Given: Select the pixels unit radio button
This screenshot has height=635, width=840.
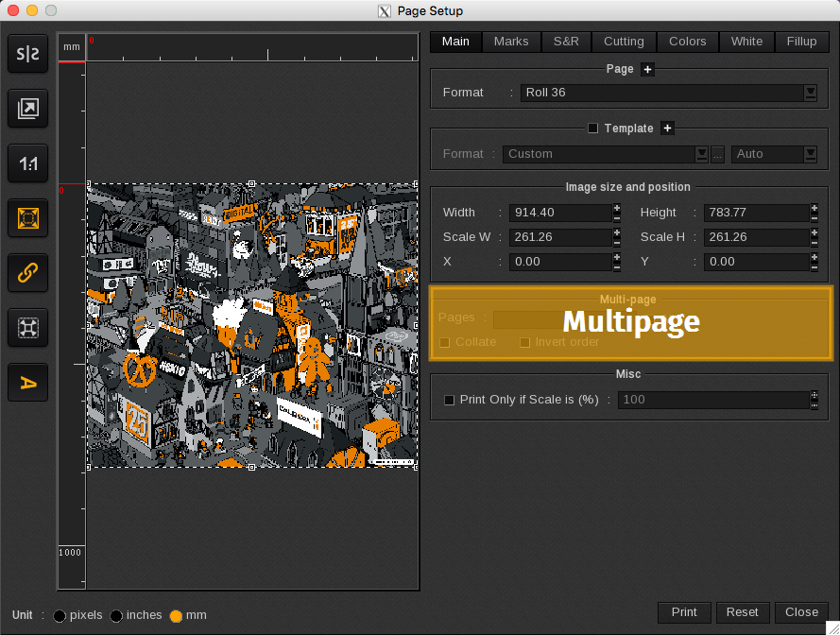Looking at the screenshot, I should pos(60,616).
